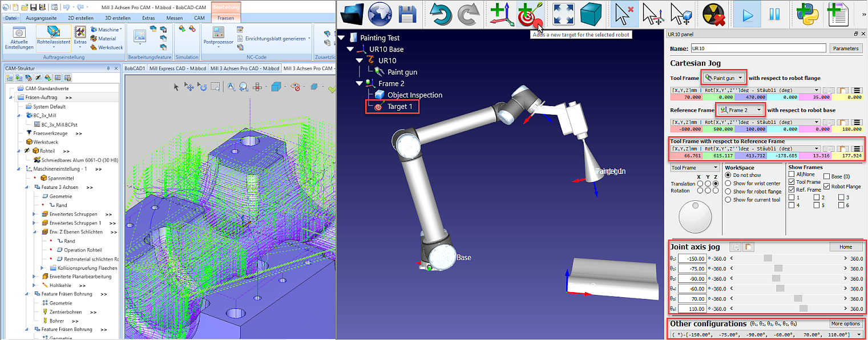Select the Paint gun tool in the station tree
This screenshot has width=868, height=340.
(403, 73)
